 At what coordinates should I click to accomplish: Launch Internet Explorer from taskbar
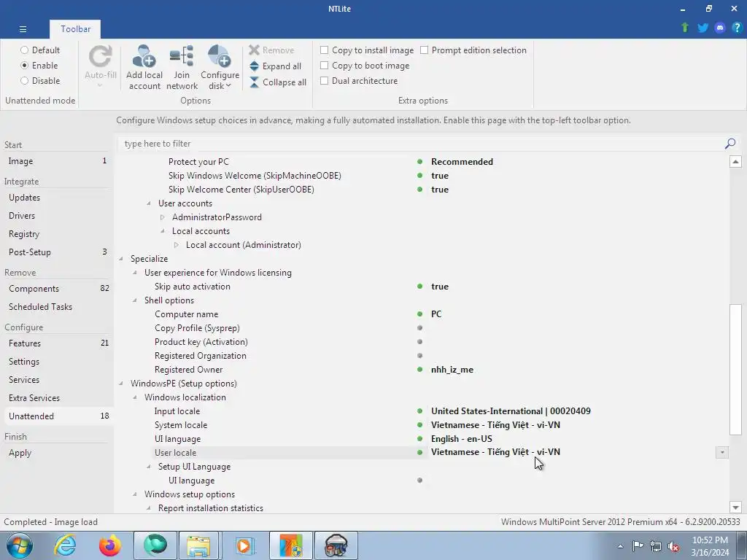65,545
